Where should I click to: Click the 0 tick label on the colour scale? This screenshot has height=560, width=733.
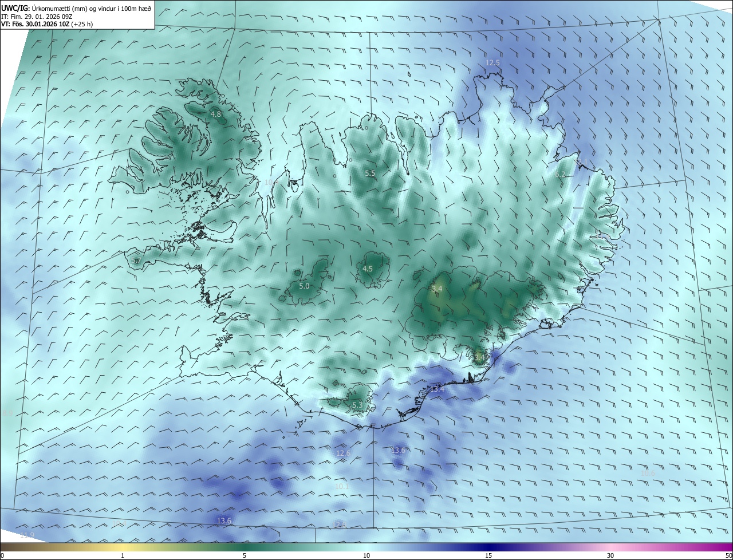point(2,555)
